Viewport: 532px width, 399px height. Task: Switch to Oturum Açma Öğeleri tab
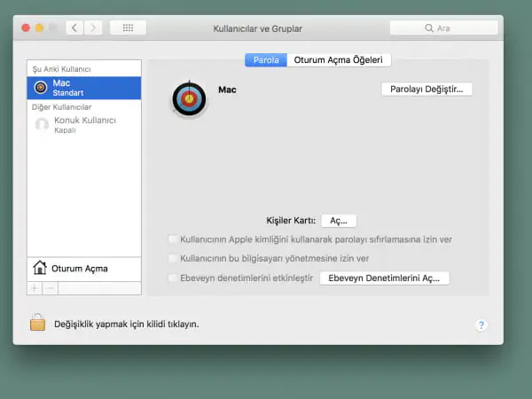(x=339, y=60)
